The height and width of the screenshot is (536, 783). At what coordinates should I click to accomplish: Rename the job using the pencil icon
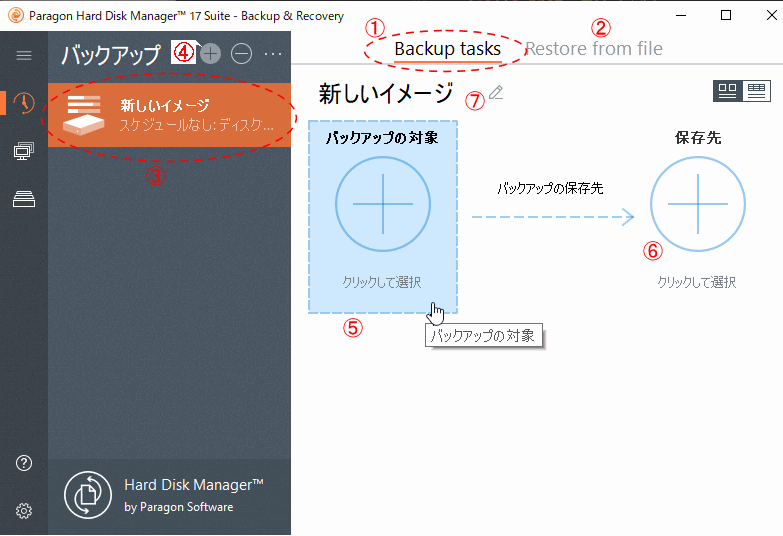click(496, 93)
